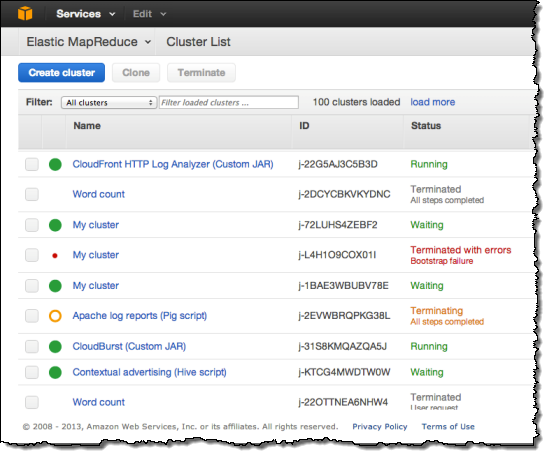Open the All clusters filter dropdown
The height and width of the screenshot is (456, 550).
[x=109, y=102]
